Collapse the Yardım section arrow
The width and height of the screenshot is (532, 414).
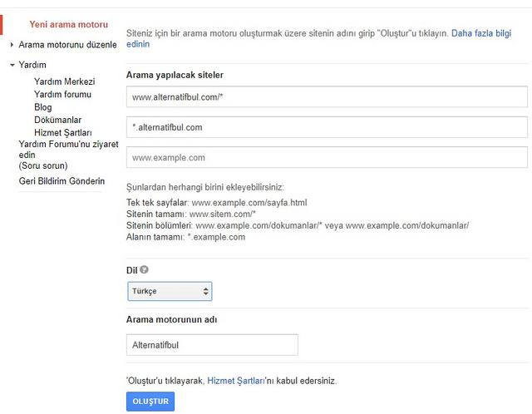12,65
